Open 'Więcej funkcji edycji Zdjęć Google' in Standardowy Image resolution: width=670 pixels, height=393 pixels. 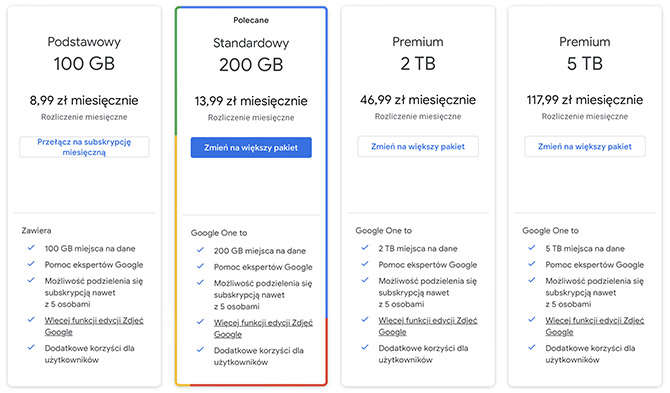pos(263,328)
